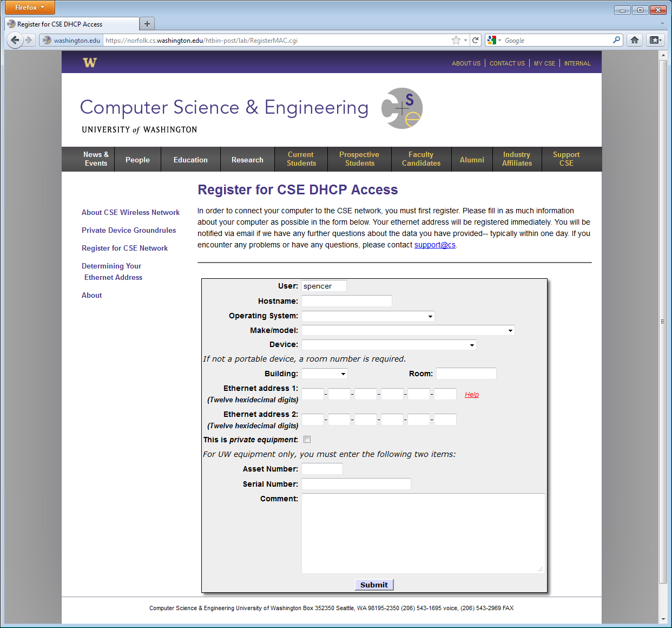Open the Make/model dropdown
Viewport: 672px width, 628px height.
[408, 330]
